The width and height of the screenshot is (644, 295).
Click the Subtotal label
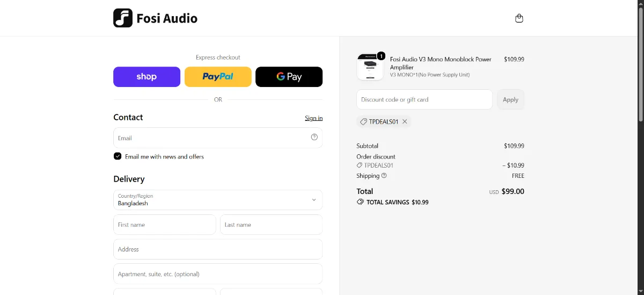(x=367, y=146)
